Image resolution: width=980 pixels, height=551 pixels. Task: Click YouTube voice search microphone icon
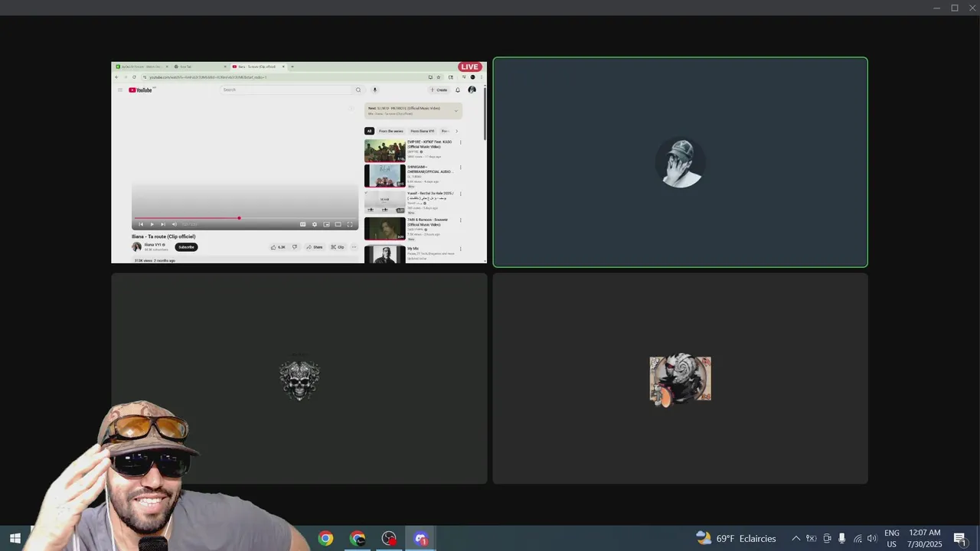(374, 90)
